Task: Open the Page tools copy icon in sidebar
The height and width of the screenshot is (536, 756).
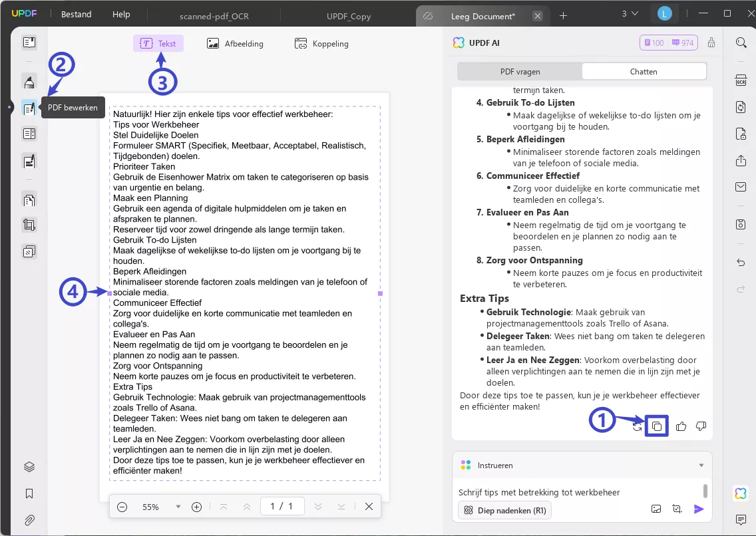Action: coord(29,200)
